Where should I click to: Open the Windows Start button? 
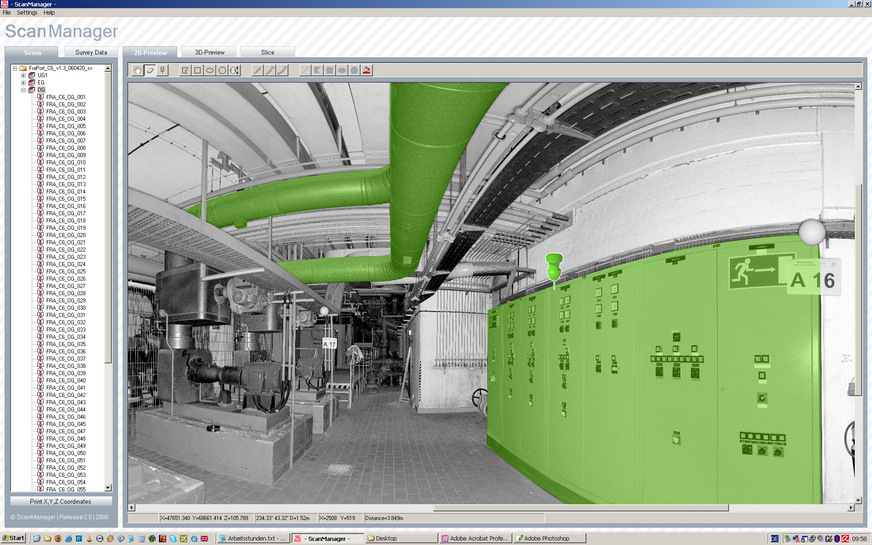point(13,538)
